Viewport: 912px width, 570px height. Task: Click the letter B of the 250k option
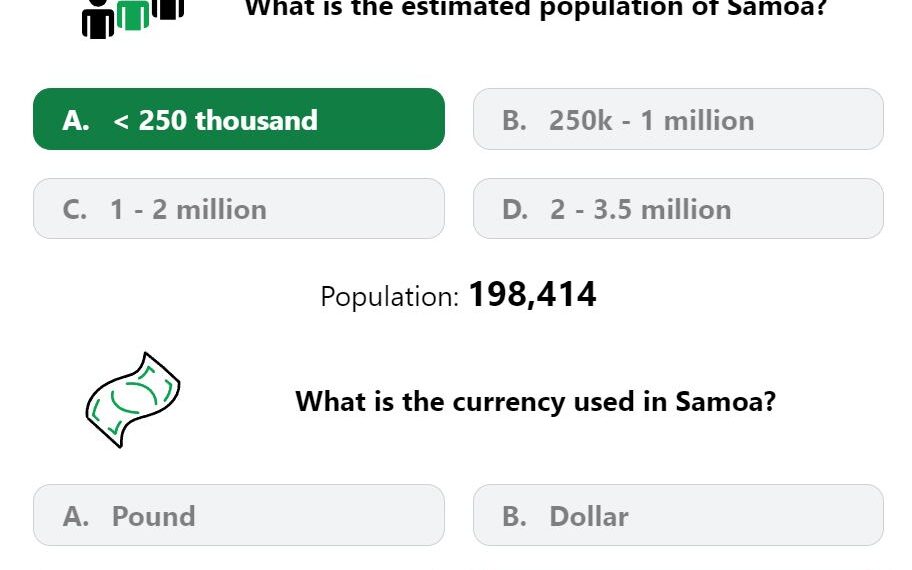514,121
